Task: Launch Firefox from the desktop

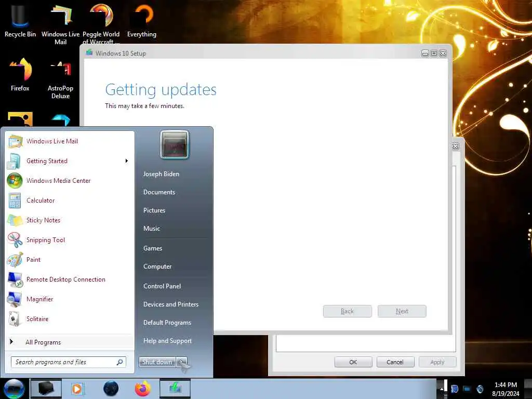Action: (x=20, y=74)
